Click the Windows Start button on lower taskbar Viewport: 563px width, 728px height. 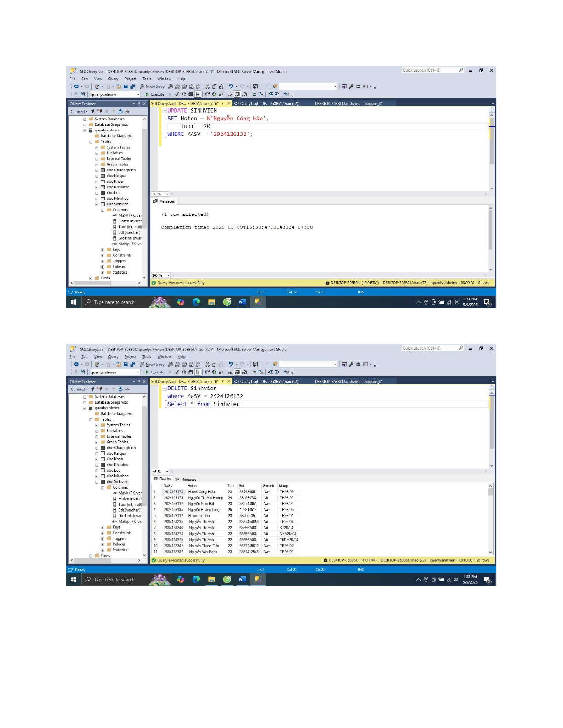pos(74,580)
